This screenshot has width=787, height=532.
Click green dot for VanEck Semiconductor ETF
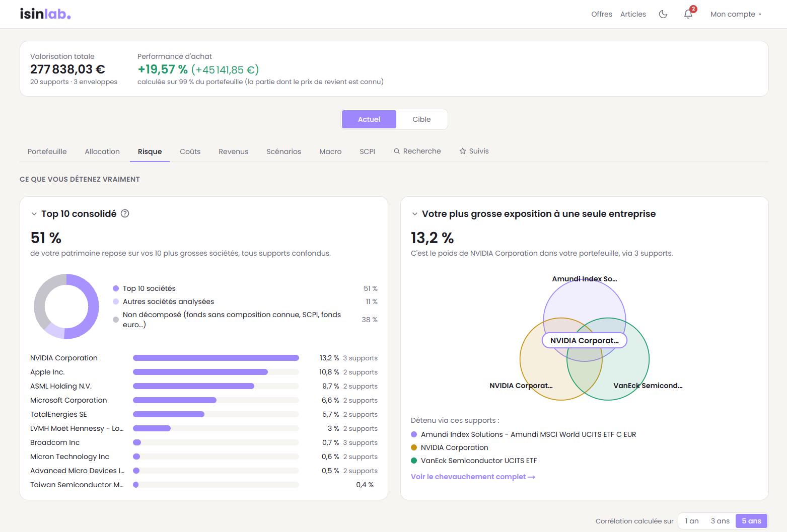[x=414, y=461]
